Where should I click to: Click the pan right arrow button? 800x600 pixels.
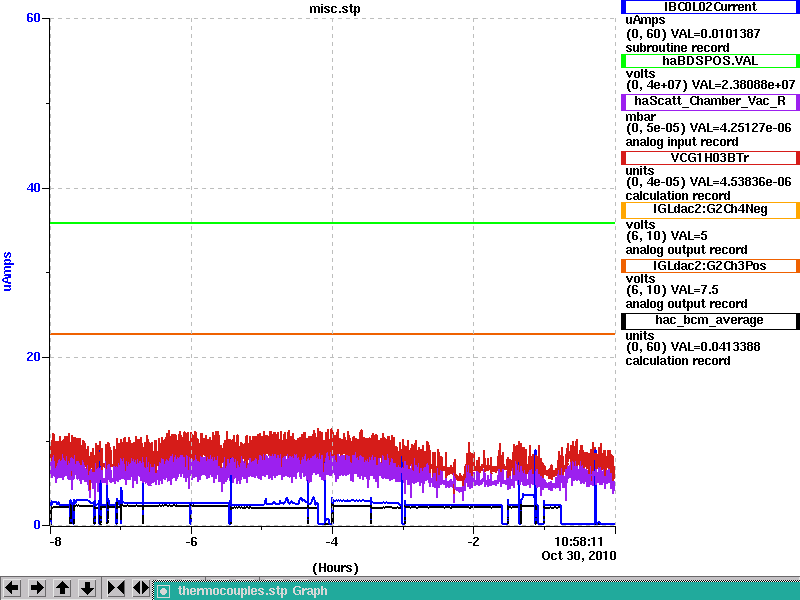click(x=37, y=588)
